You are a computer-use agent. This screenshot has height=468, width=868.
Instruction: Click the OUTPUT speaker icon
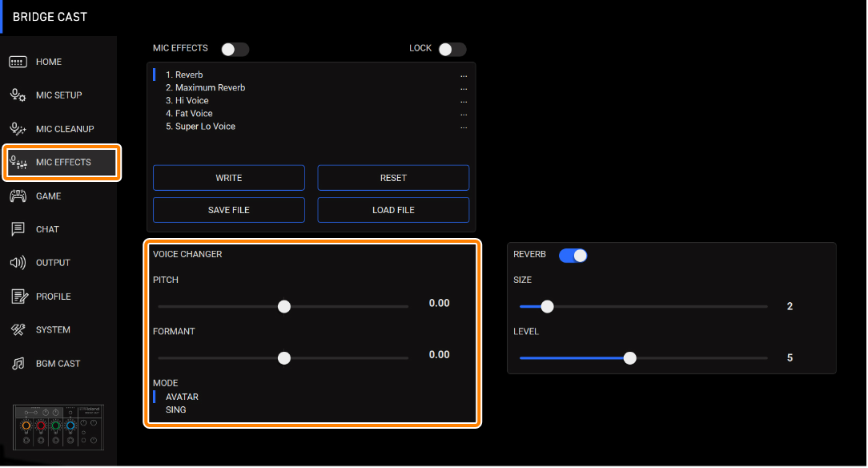18,263
